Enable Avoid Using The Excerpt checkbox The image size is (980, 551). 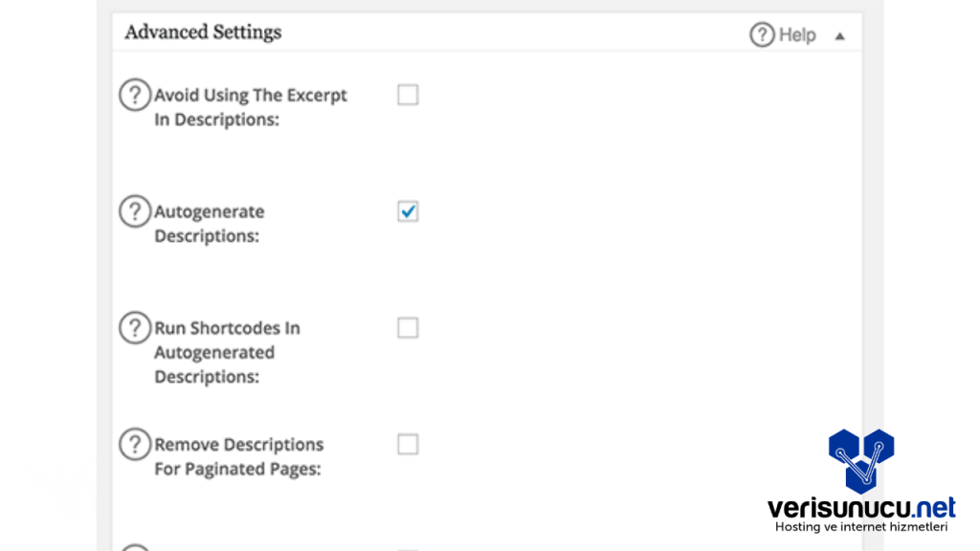coord(408,95)
